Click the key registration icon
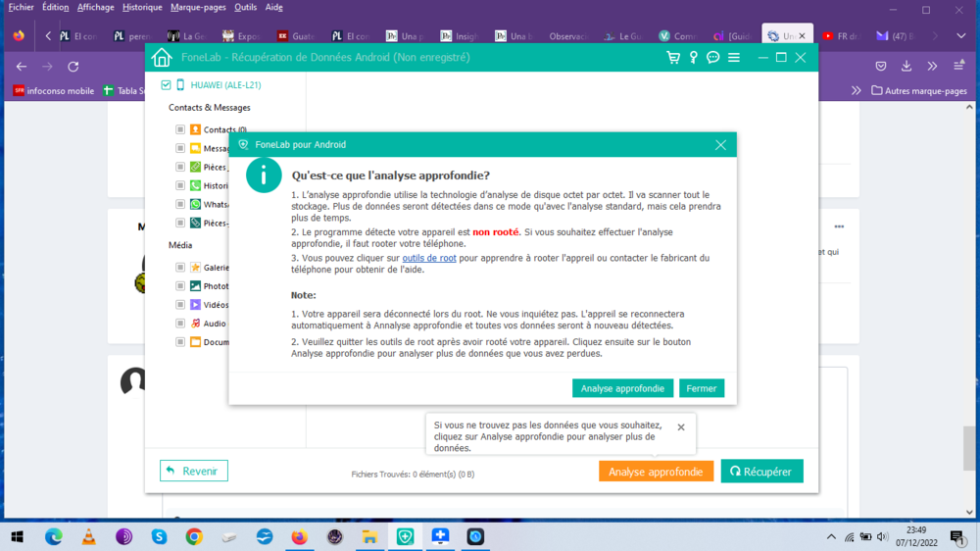Viewport: 980px width, 551px height. pyautogui.click(x=694, y=58)
